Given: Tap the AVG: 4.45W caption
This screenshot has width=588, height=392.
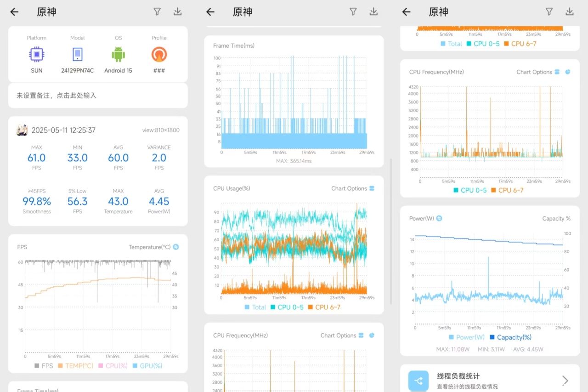Looking at the screenshot, I should pyautogui.click(x=528, y=349).
